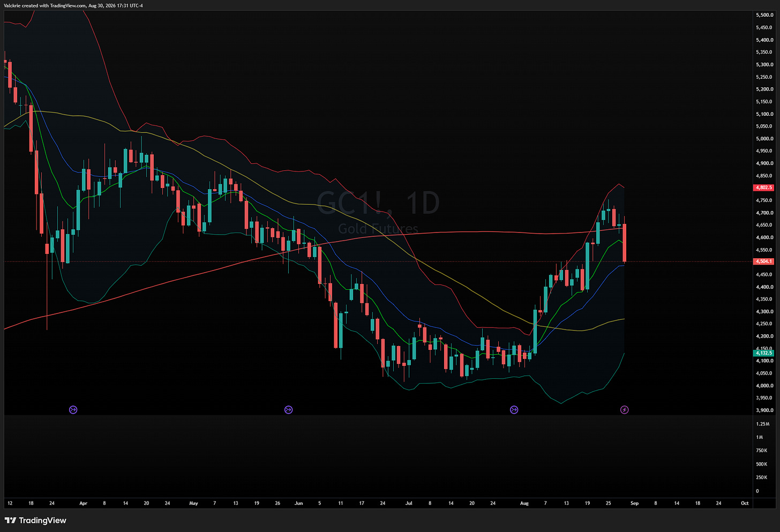Select the 5,000.0 price axis label
780x532 pixels.
(x=764, y=139)
